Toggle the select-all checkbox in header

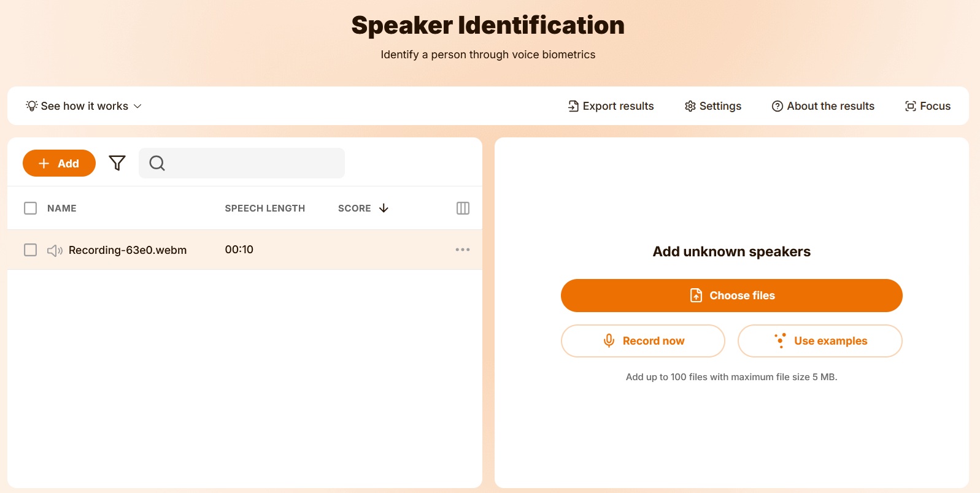(30, 208)
